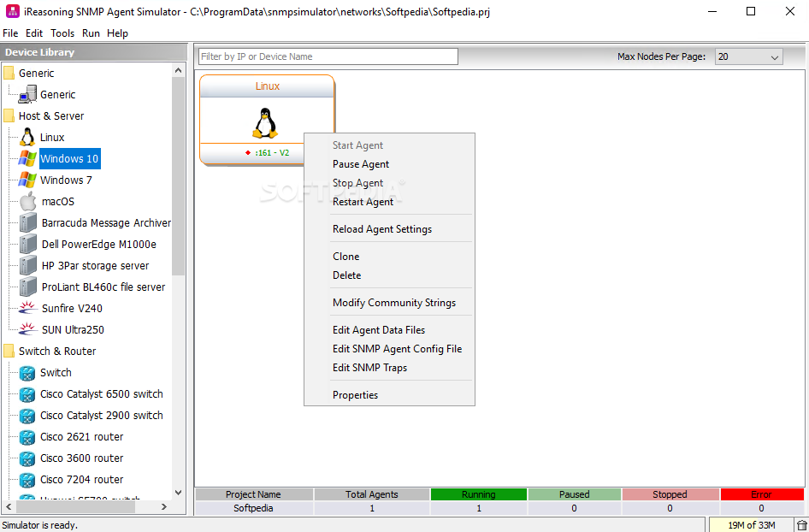Screen dimensions: 809x532
Task: Open the Edit menu
Action: click(34, 33)
